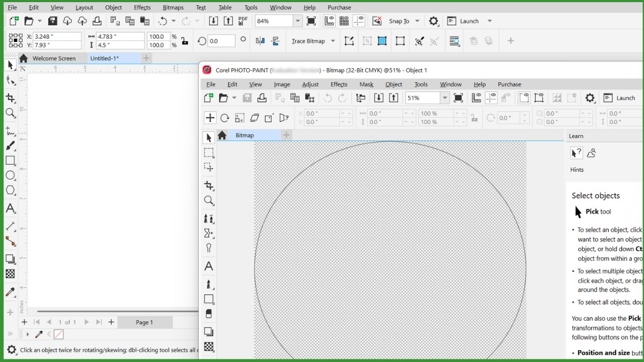The image size is (644, 362).
Task: Select Crop tool in PHOTO-PAINT toolbox
Action: point(209,186)
